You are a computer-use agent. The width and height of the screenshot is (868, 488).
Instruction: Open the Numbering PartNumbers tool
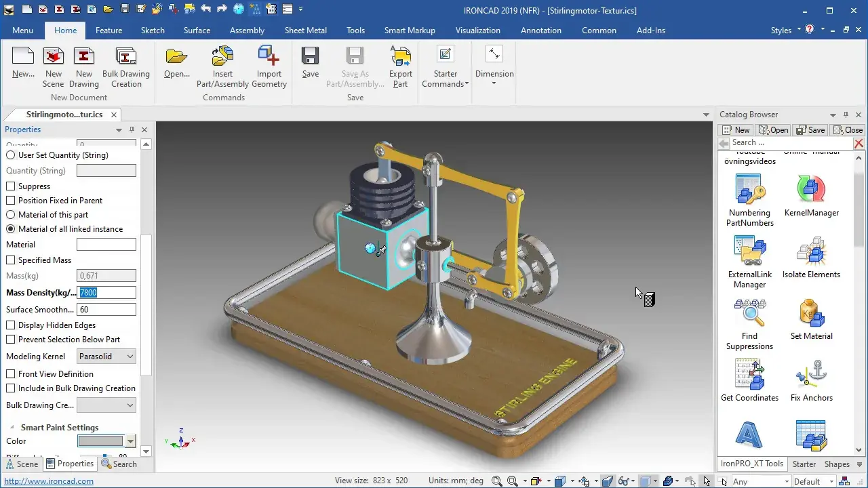click(749, 200)
